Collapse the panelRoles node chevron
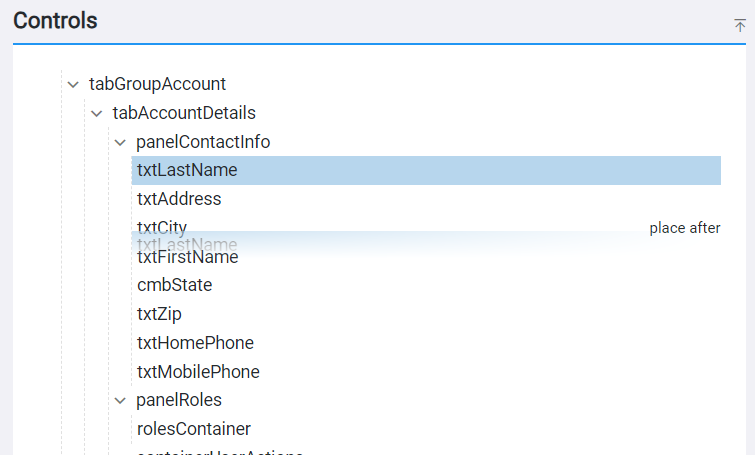The image size is (755, 455). [121, 400]
